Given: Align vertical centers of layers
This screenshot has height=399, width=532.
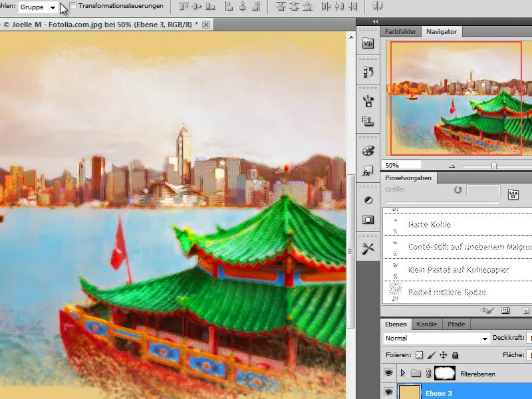Looking at the screenshot, I should 197,6.
